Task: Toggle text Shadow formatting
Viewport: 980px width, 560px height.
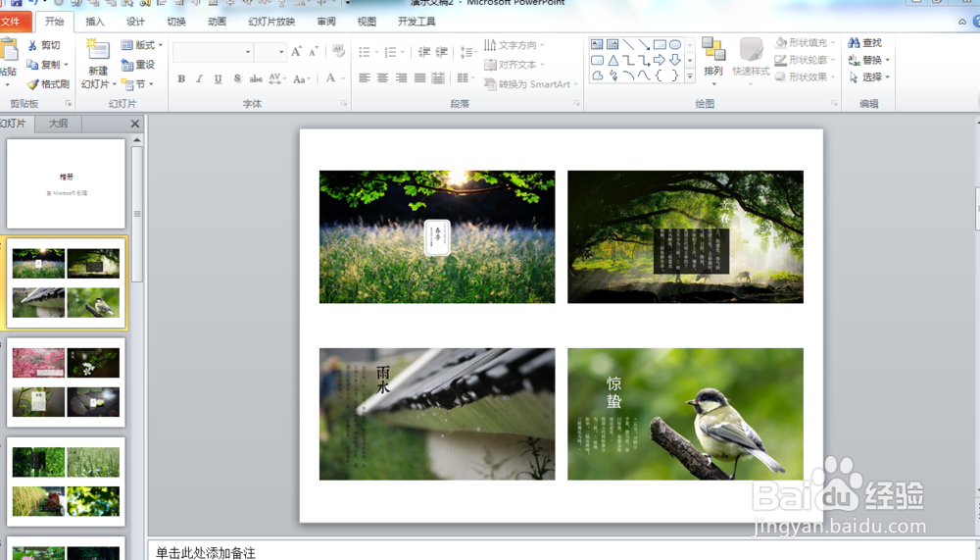Action: [x=237, y=78]
